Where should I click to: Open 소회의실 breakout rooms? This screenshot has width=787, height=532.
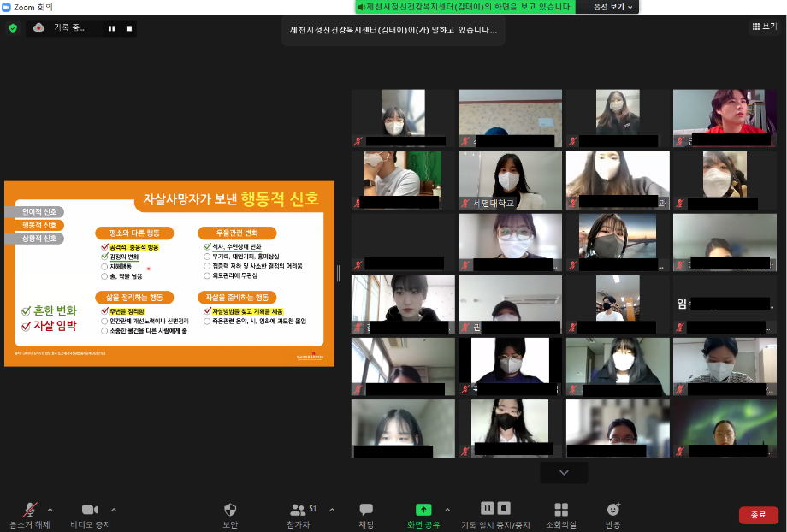tap(561, 510)
